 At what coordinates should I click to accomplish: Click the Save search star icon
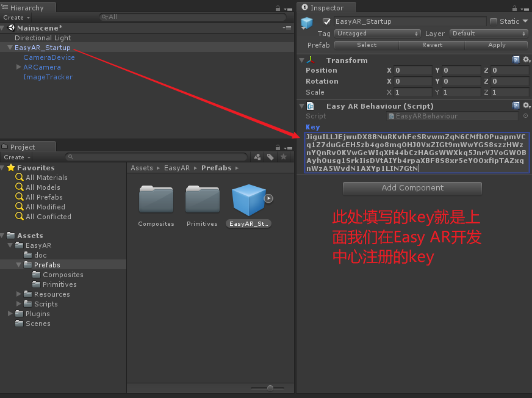point(284,157)
